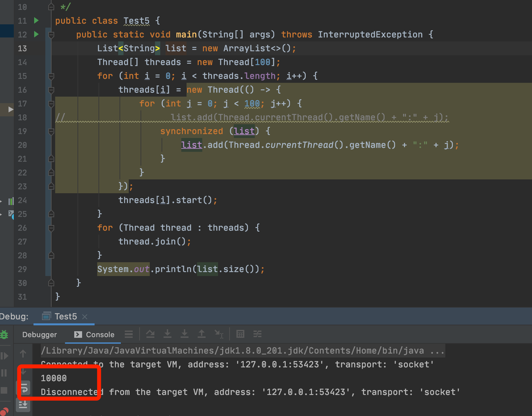
Task: Run main method from line 12 gutter arrow
Action: pyautogui.click(x=36, y=34)
